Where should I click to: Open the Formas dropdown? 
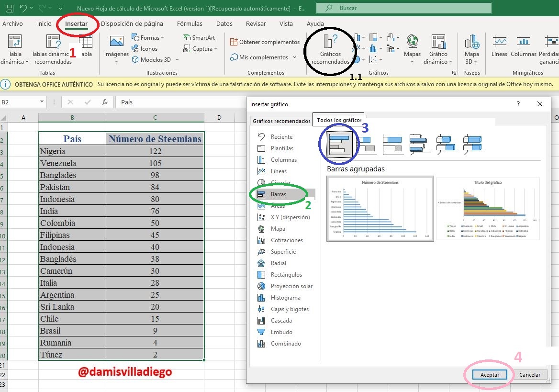pyautogui.click(x=147, y=37)
